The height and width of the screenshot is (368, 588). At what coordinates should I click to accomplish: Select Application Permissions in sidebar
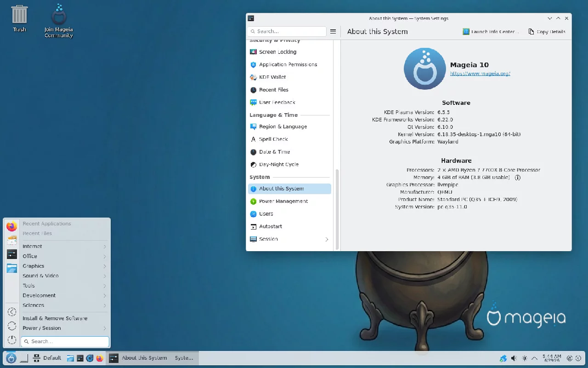pyautogui.click(x=289, y=64)
